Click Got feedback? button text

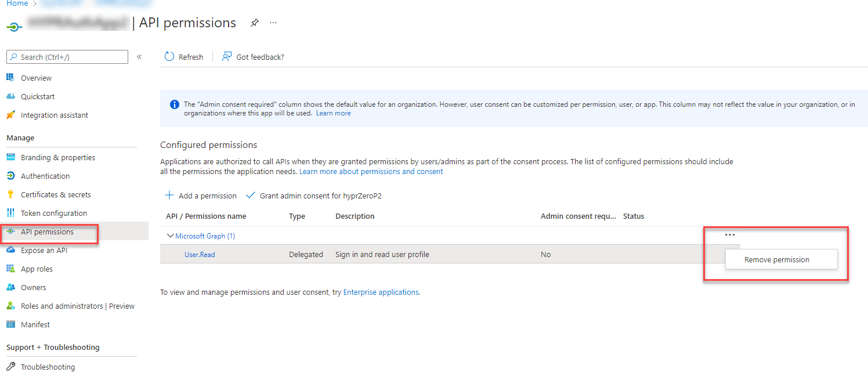pyautogui.click(x=260, y=57)
